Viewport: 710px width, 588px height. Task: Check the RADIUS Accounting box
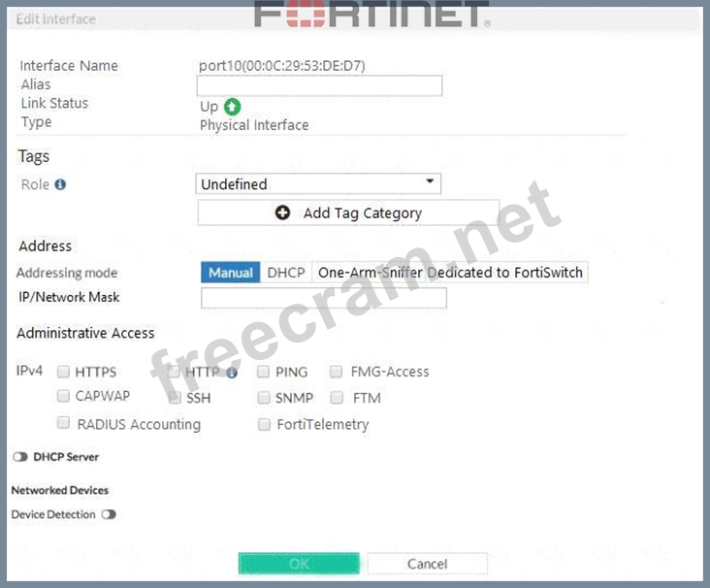coord(63,423)
